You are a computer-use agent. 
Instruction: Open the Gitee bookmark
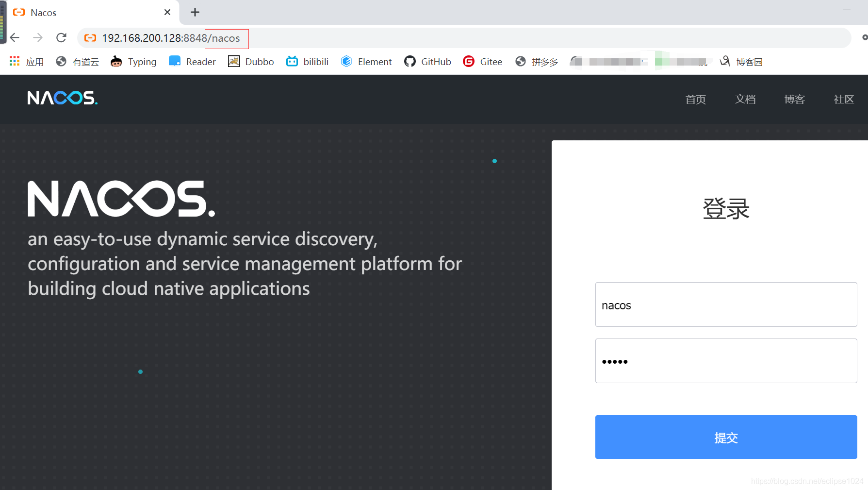(x=483, y=62)
